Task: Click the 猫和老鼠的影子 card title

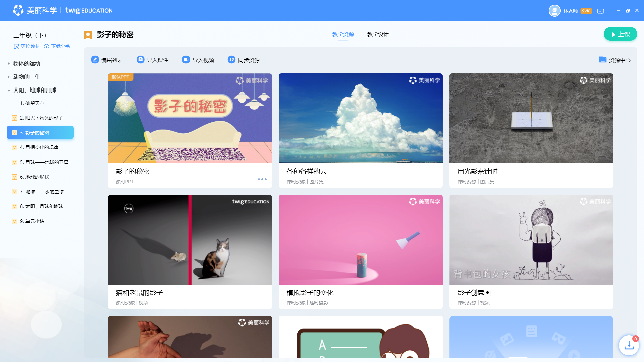Action: pos(139,293)
